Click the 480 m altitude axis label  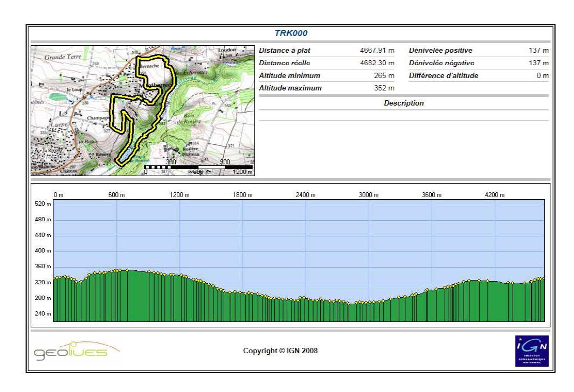click(x=43, y=219)
